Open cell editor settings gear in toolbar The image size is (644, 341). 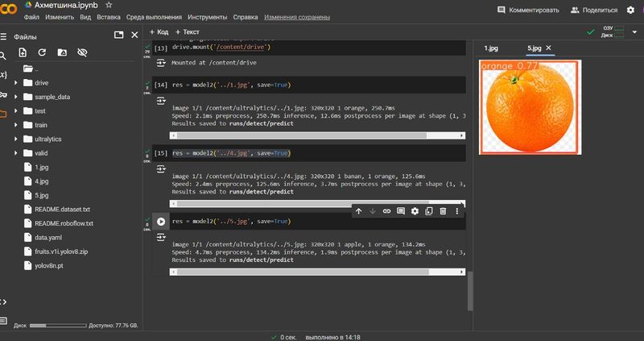click(x=415, y=211)
